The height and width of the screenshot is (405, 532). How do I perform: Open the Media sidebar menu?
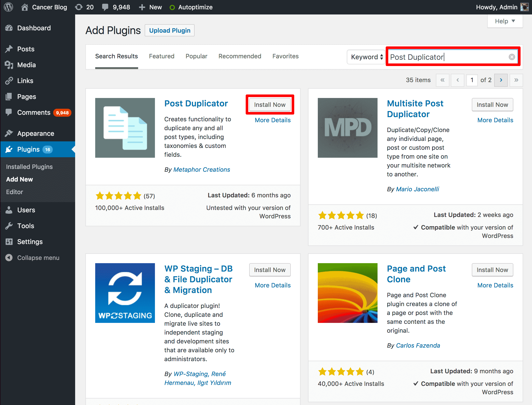pos(38,65)
